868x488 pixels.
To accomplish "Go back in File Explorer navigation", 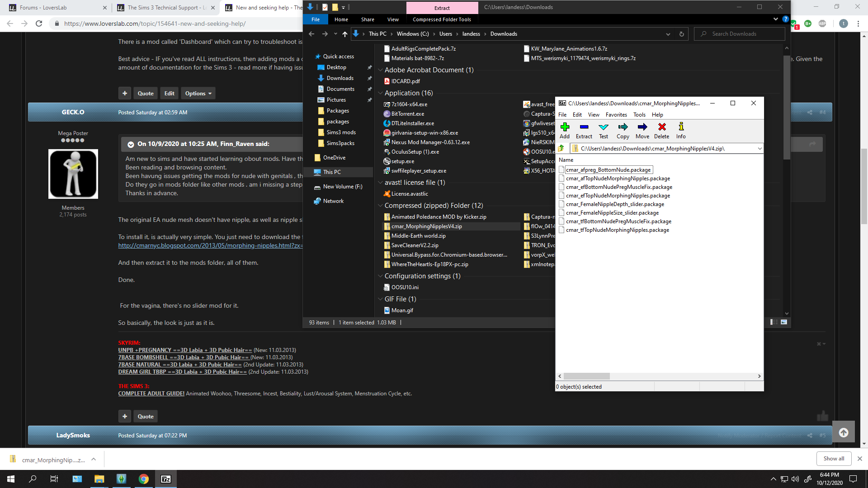I will (311, 34).
